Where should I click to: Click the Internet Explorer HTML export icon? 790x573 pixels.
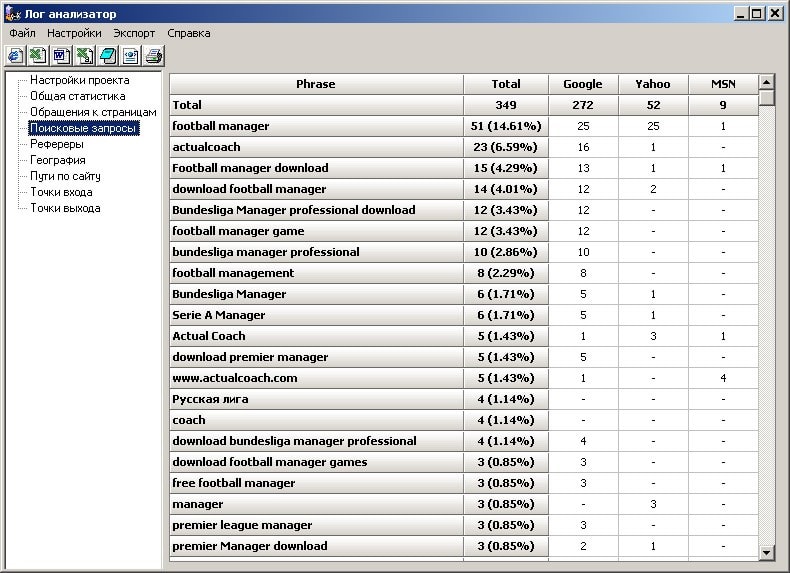15,55
